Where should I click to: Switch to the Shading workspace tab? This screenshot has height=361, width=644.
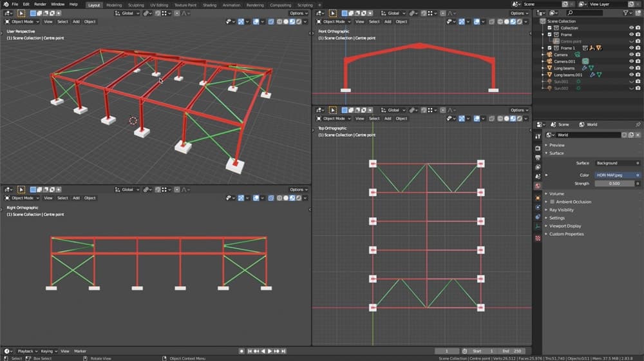(209, 5)
